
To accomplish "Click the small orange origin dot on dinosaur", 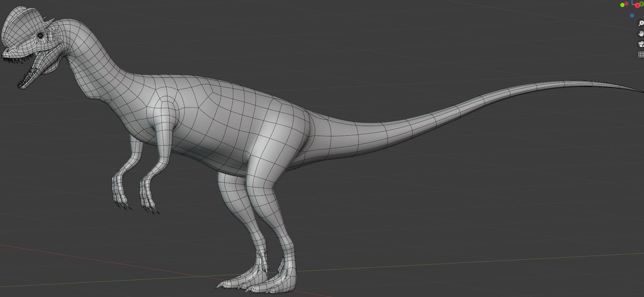I will pyautogui.click(x=144, y=131).
